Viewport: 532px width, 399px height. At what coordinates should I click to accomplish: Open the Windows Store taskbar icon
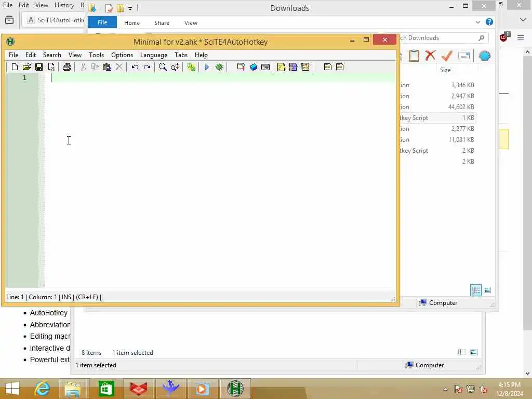106,389
